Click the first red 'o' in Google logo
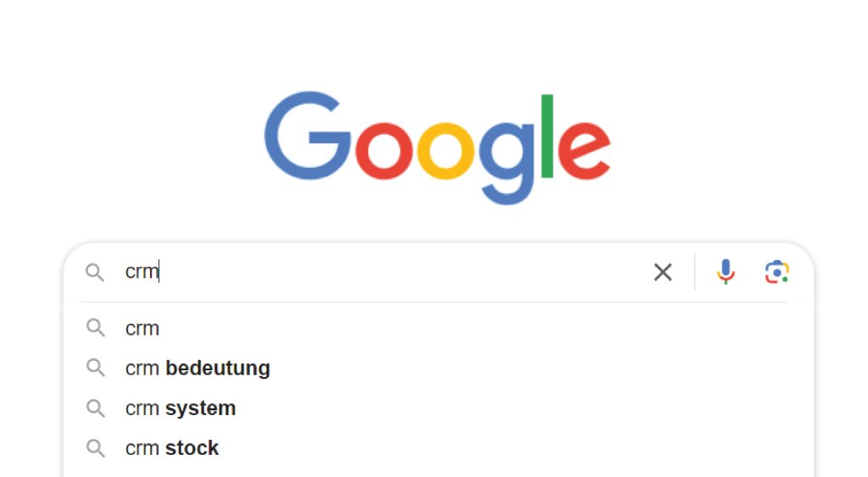The image size is (868, 477). (384, 151)
